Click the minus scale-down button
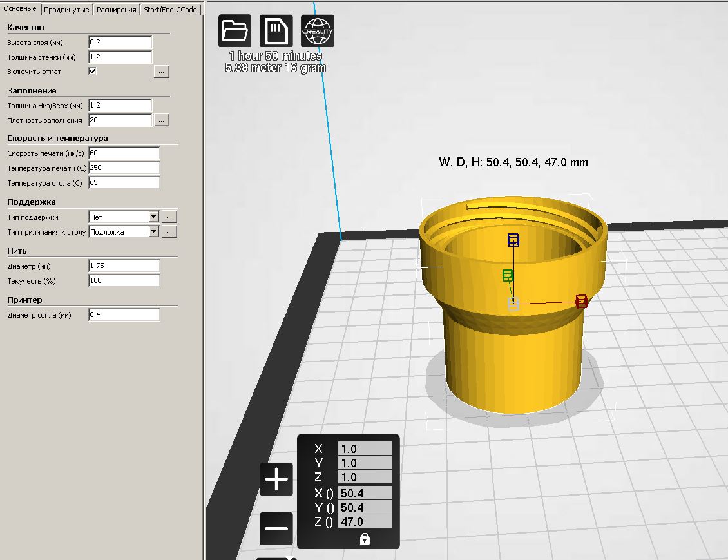Image resolution: width=728 pixels, height=560 pixels. click(x=276, y=528)
